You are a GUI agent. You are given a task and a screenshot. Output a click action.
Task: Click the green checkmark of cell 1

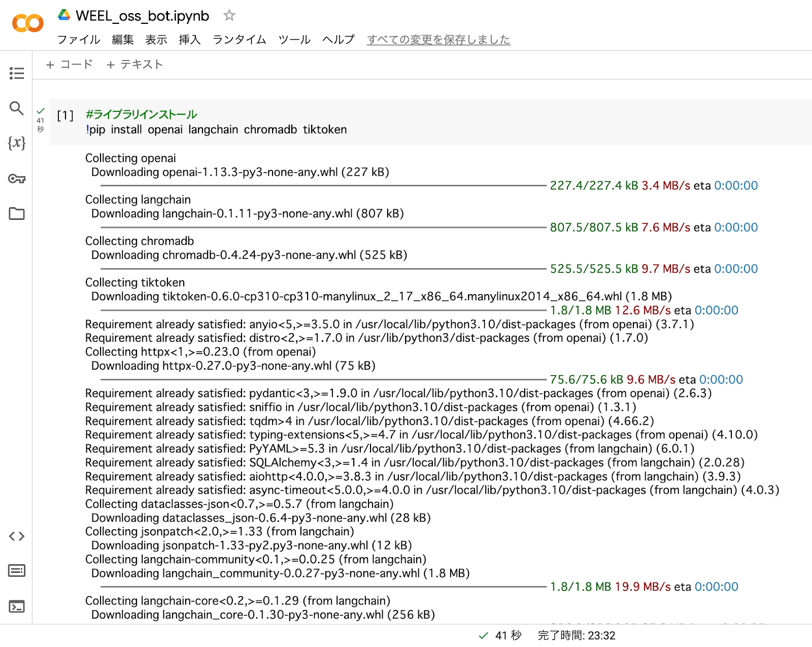[41, 111]
